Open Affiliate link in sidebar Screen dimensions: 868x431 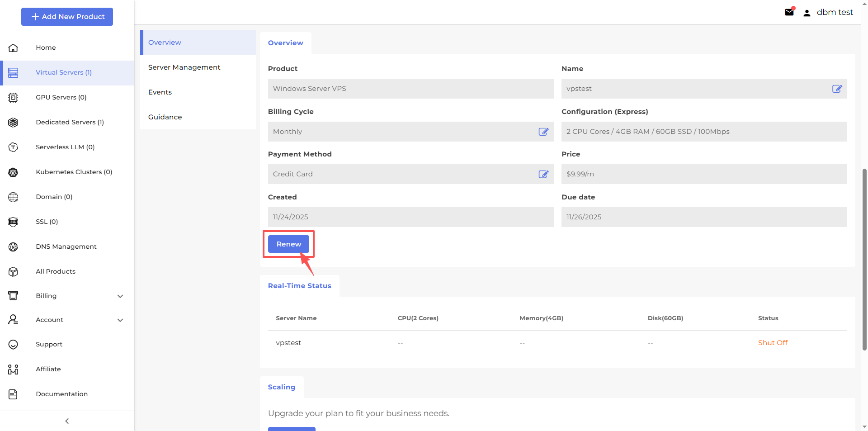(x=48, y=369)
